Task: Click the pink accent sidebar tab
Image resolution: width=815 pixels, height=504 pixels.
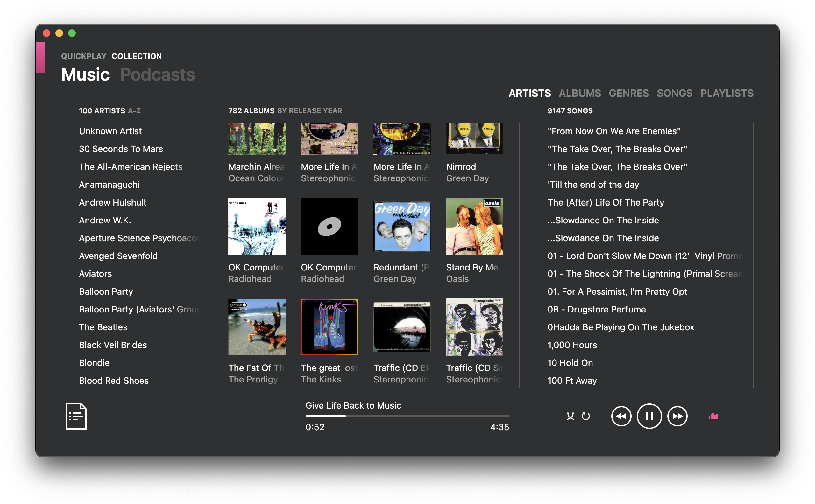Action: click(40, 57)
